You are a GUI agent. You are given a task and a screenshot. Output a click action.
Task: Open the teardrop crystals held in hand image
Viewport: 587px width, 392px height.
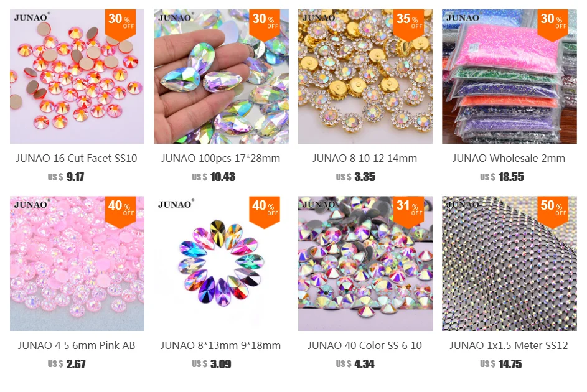pyautogui.click(x=221, y=77)
